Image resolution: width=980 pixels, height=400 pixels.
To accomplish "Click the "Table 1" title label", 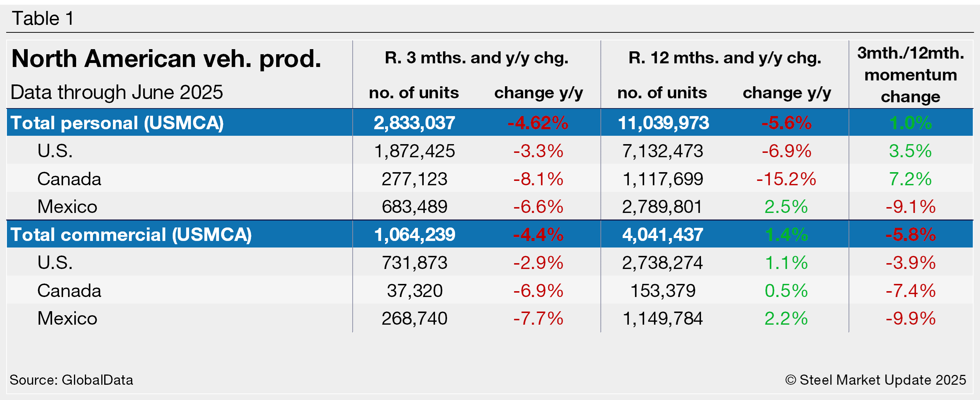I will pyautogui.click(x=43, y=18).
